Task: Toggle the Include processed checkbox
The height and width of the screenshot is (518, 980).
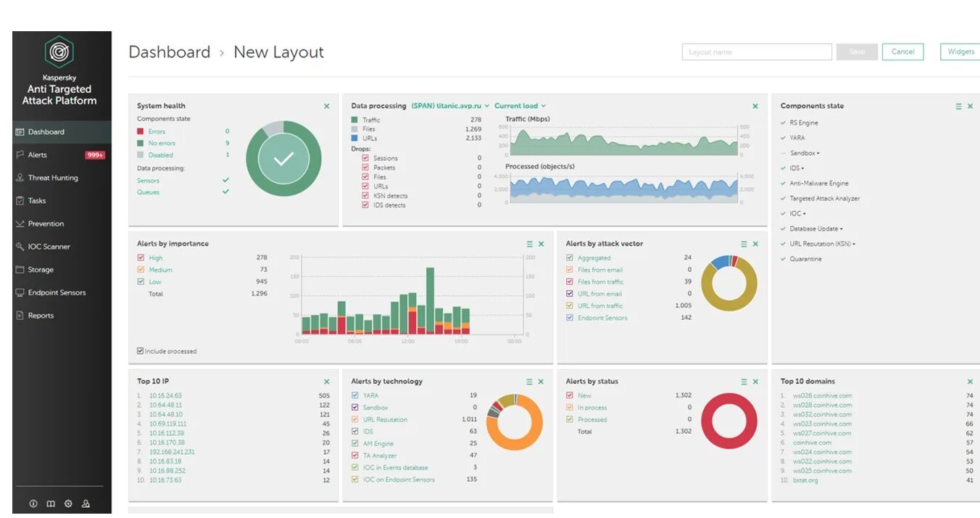Action: click(141, 351)
